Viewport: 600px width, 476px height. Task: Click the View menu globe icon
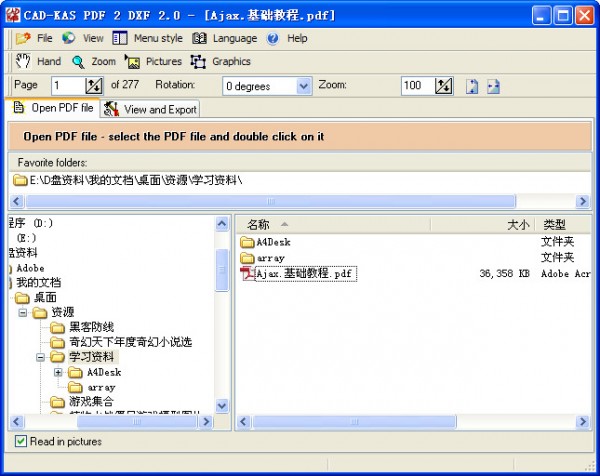[68, 38]
